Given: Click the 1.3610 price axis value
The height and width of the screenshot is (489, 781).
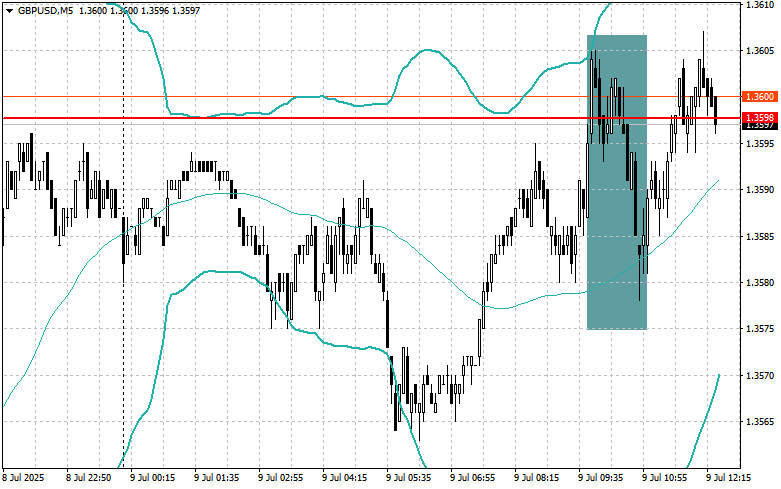Looking at the screenshot, I should pyautogui.click(x=760, y=4).
